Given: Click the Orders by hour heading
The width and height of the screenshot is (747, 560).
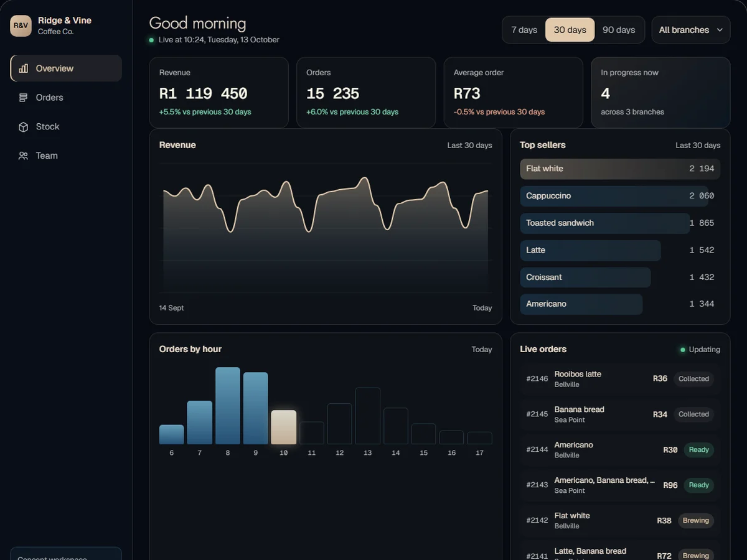Looking at the screenshot, I should pyautogui.click(x=190, y=349).
